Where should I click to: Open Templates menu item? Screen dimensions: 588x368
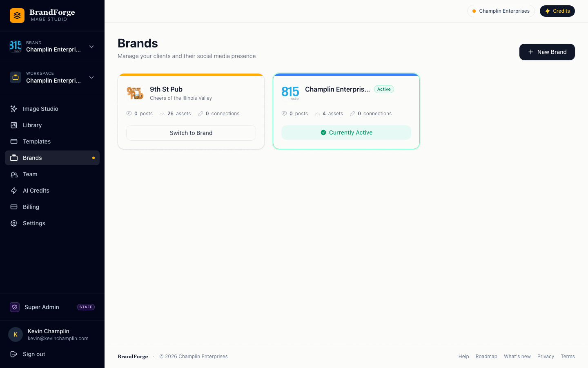tap(52, 141)
